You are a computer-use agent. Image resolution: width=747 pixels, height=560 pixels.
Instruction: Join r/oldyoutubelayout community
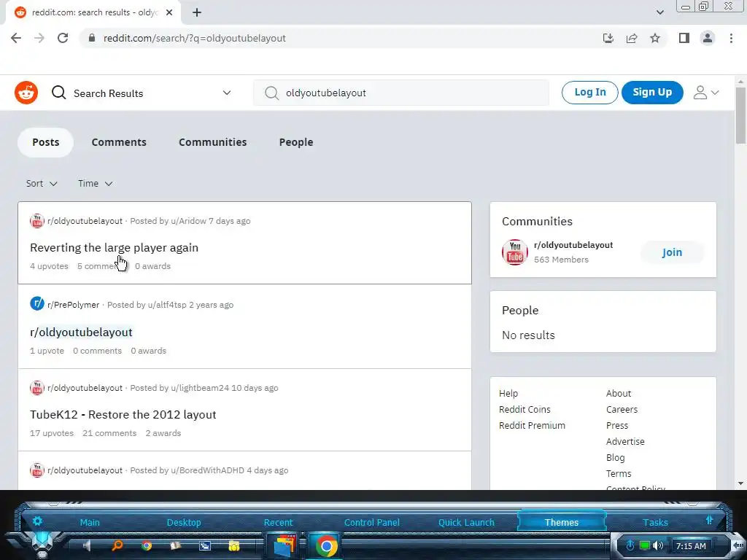(672, 252)
